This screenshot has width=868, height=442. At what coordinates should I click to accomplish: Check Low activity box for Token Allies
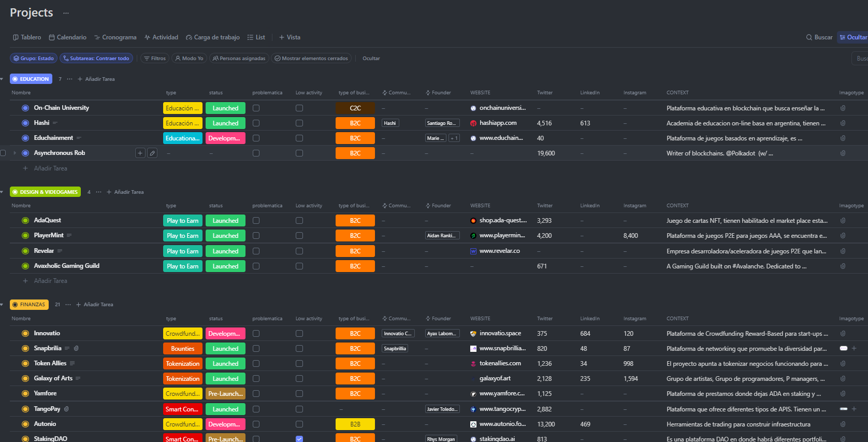pyautogui.click(x=299, y=364)
